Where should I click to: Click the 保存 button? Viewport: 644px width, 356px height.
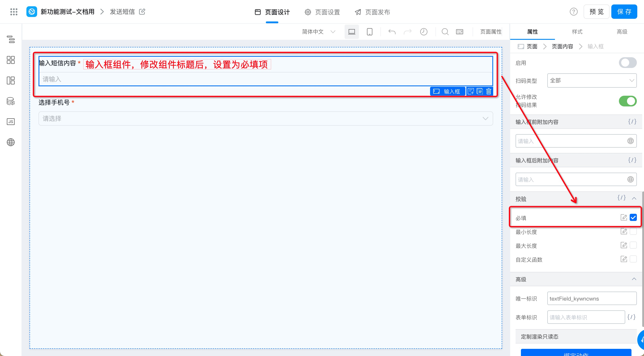click(x=624, y=12)
